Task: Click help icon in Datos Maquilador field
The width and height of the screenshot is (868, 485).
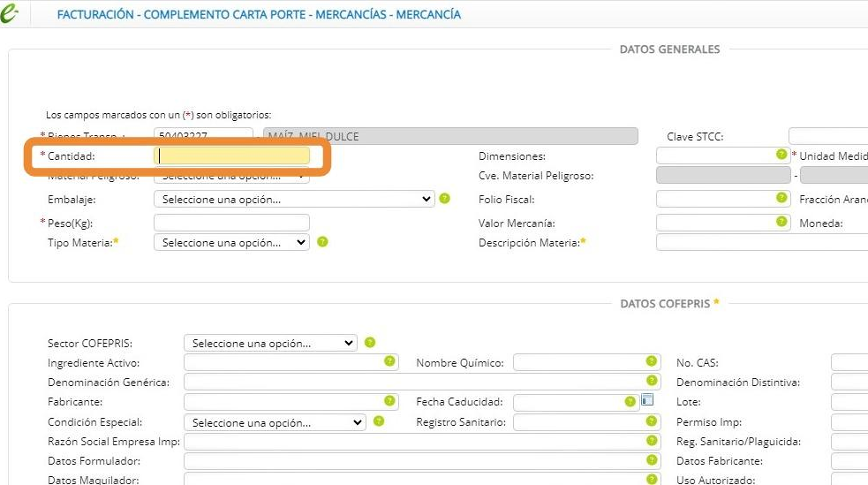Action: (x=653, y=479)
